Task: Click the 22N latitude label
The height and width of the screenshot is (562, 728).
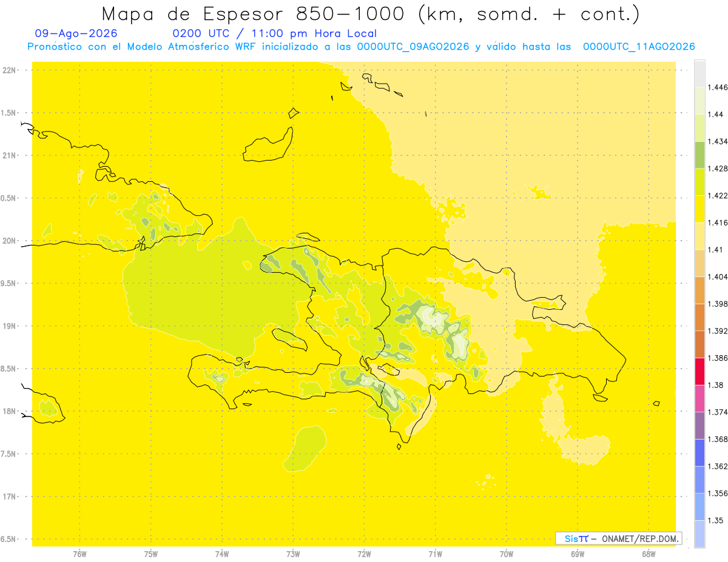Action: click(9, 70)
